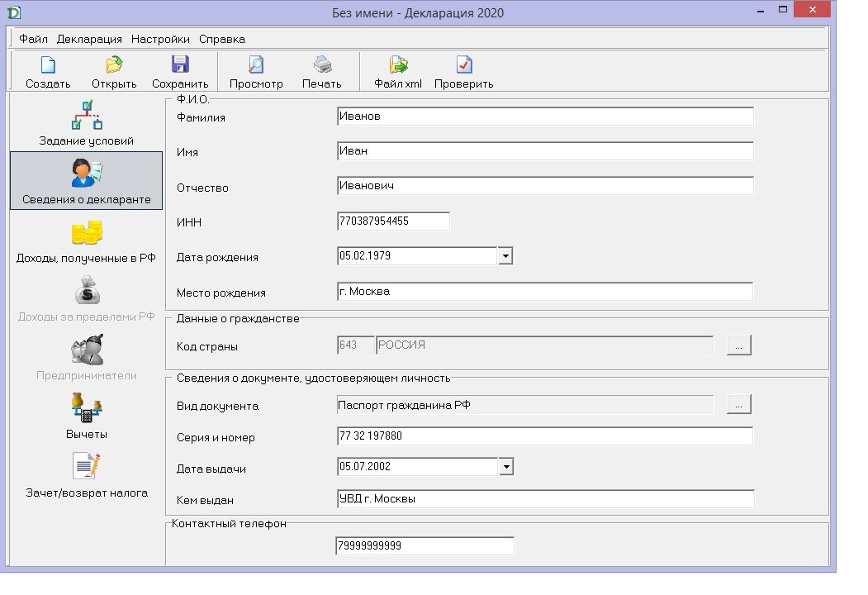The width and height of the screenshot is (868, 595).
Task: Click into the Фамилия field
Action: pos(545,117)
